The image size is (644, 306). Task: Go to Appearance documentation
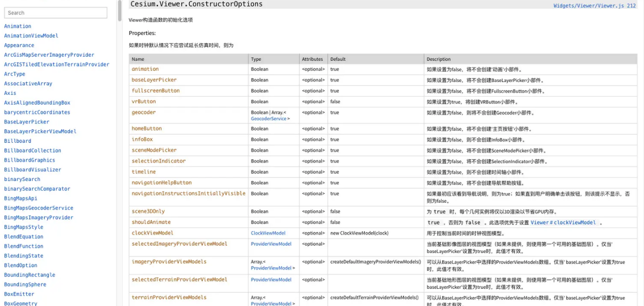19,45
